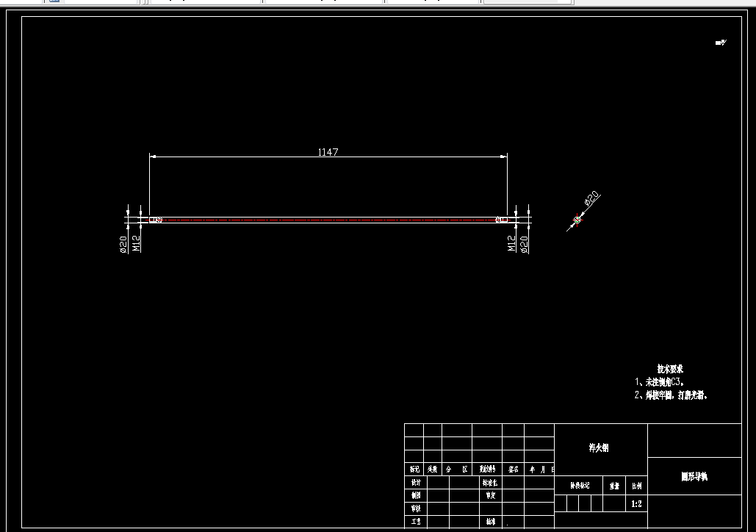756x532 pixels.
Task: Select note 2 焊接牢固 打磨光滑
Action: tap(671, 395)
